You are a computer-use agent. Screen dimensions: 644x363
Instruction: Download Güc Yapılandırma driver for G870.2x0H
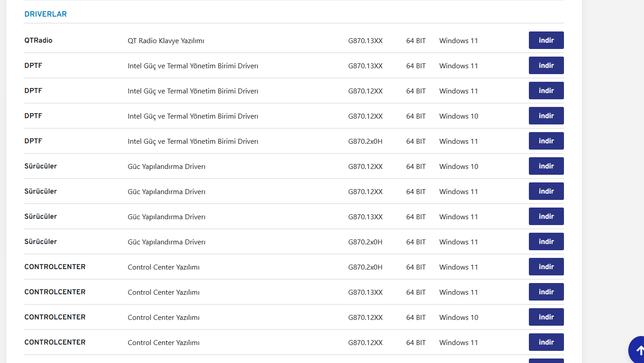(x=546, y=242)
